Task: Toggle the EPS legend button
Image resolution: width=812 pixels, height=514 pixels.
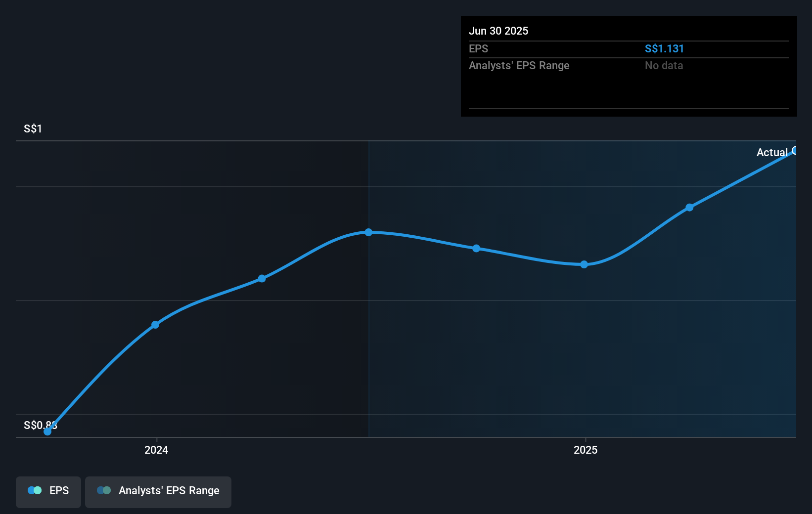Action: click(x=48, y=492)
